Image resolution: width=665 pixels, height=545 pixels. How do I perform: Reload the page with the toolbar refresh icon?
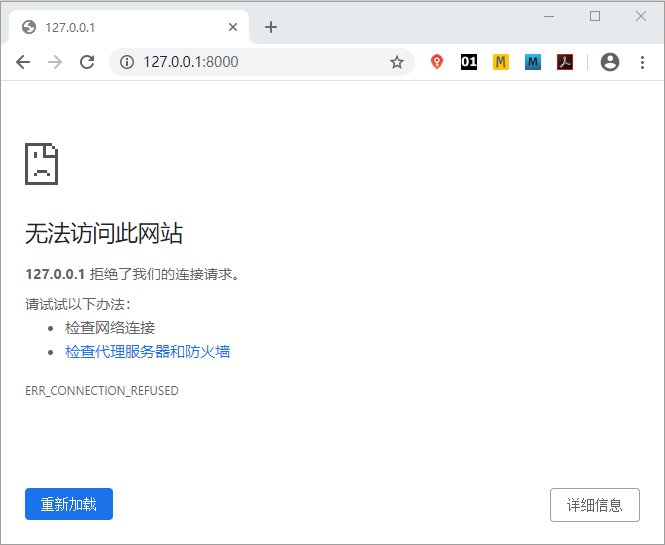87,62
